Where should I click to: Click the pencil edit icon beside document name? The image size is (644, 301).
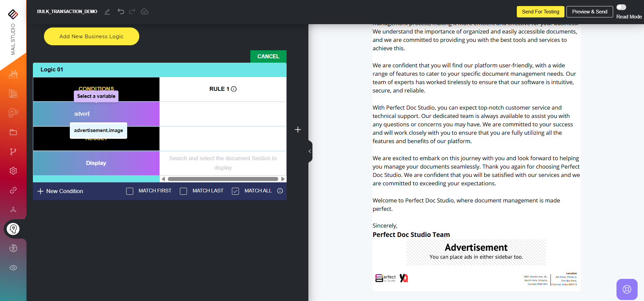[107, 12]
